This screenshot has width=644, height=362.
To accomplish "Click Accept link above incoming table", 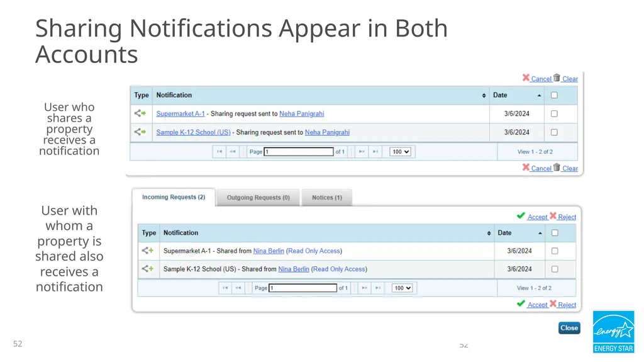I will (538, 217).
